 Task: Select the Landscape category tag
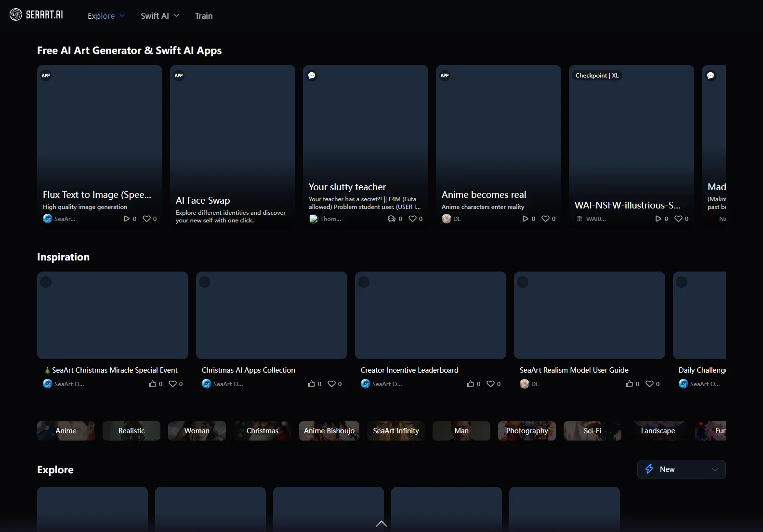tap(658, 431)
